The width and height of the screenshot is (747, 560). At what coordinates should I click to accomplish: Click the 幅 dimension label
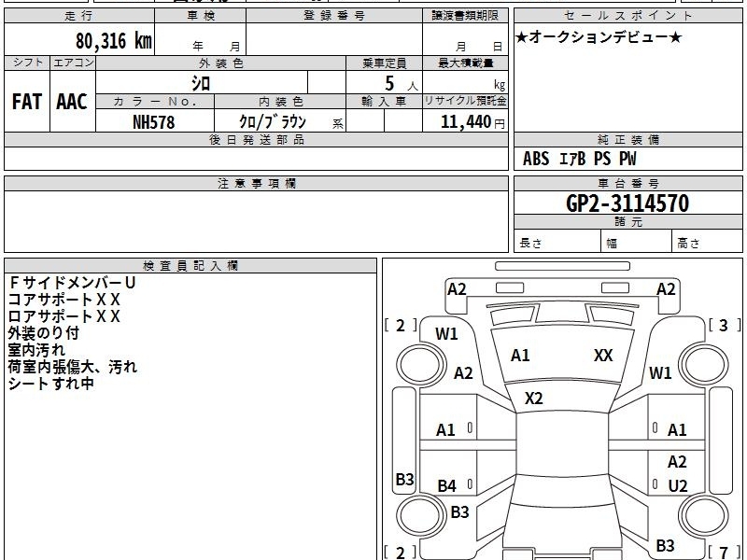point(612,244)
